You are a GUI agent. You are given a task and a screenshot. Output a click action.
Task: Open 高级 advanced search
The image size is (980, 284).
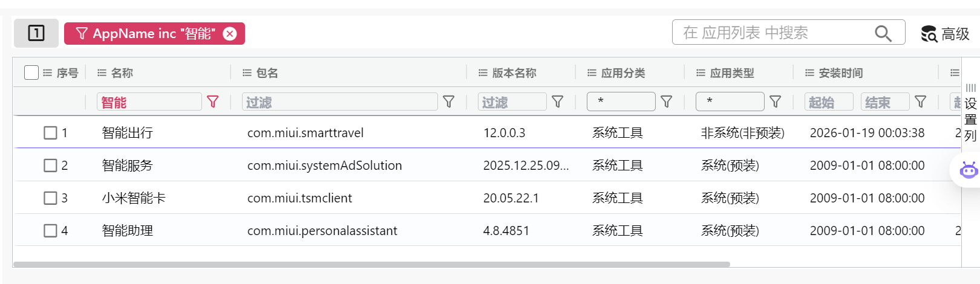pos(946,34)
